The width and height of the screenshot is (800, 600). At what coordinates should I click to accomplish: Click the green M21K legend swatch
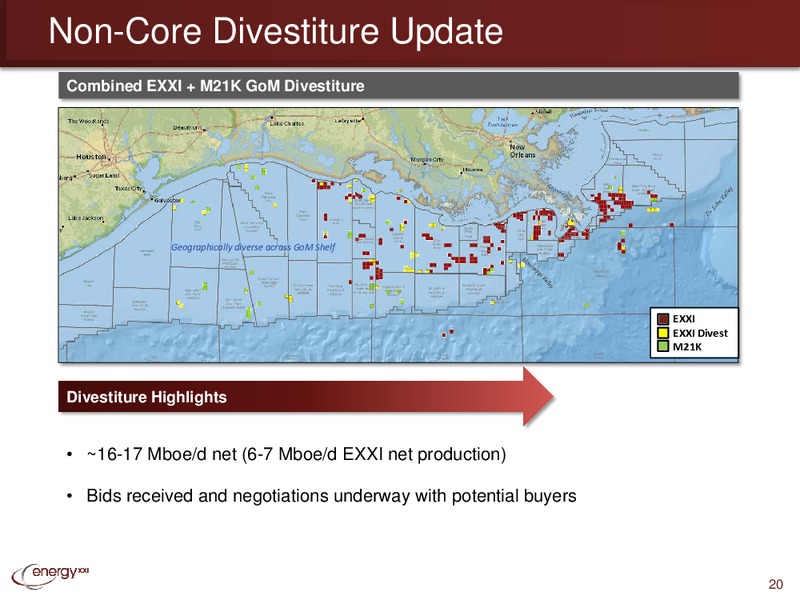(x=663, y=346)
